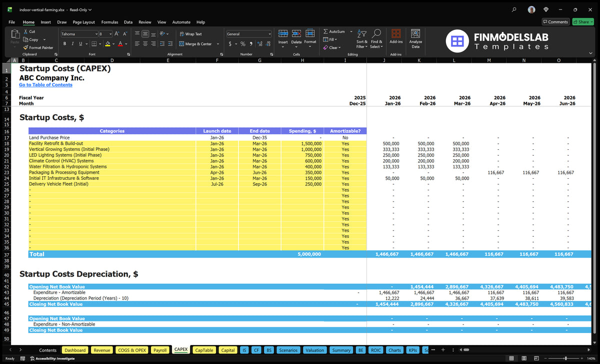Click Center horizontal alignment icon
600x364 pixels.
tap(145, 44)
